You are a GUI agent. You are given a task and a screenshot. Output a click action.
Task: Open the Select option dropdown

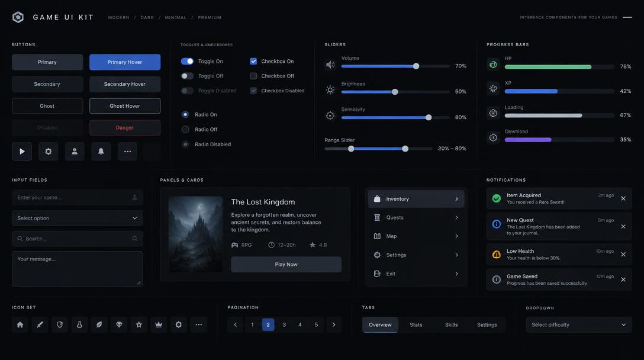(x=77, y=218)
